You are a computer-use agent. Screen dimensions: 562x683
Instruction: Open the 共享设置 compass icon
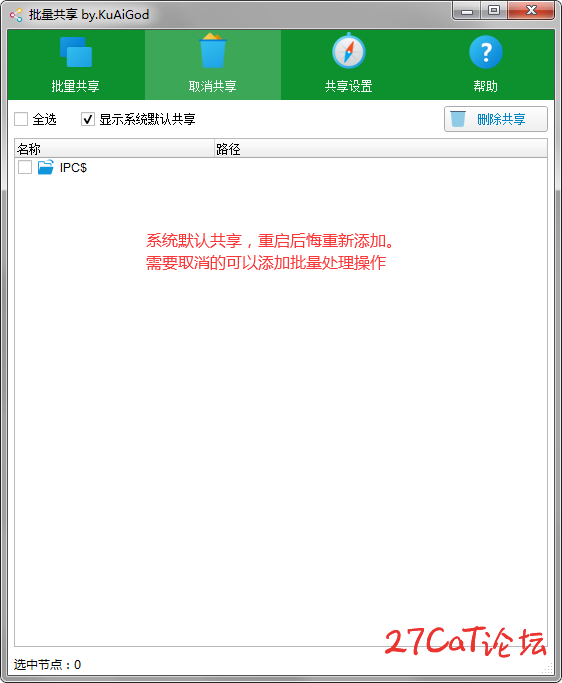(349, 51)
